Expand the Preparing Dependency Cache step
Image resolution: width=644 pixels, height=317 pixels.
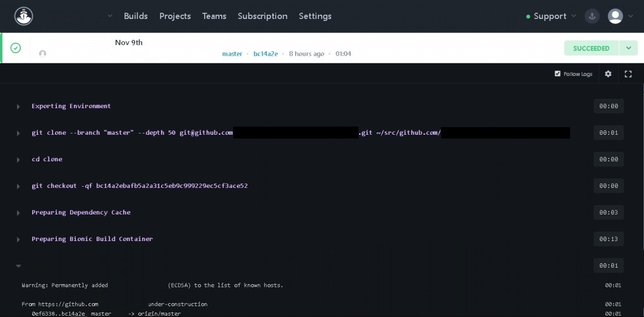click(18, 213)
